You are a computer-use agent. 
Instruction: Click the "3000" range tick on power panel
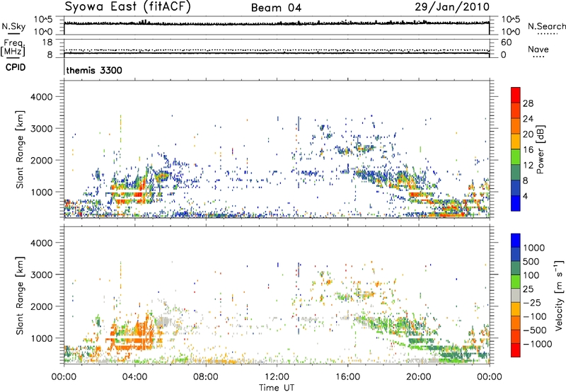tap(42, 129)
